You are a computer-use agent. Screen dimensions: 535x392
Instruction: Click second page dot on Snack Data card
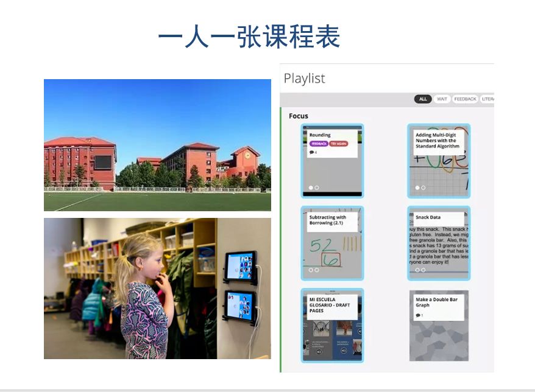(423, 270)
